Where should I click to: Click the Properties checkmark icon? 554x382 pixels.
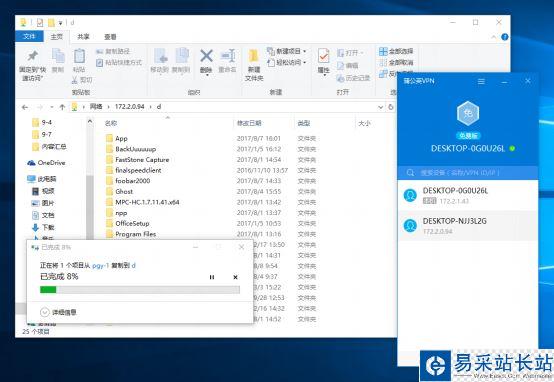[x=323, y=56]
